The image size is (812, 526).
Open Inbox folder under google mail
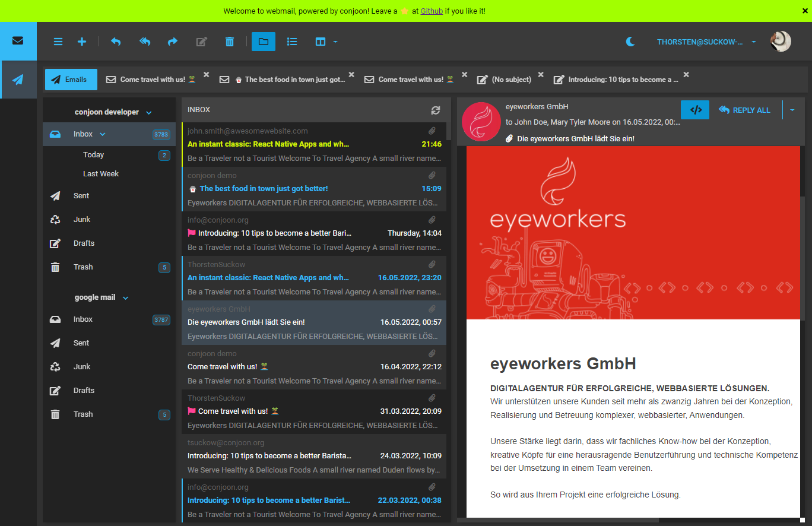[109, 319]
